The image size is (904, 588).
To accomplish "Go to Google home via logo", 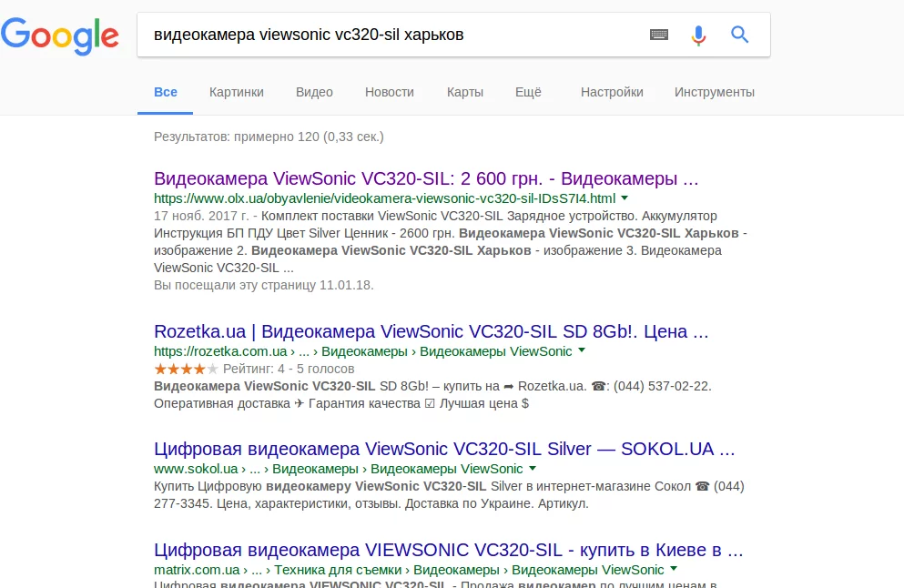I will (x=60, y=36).
